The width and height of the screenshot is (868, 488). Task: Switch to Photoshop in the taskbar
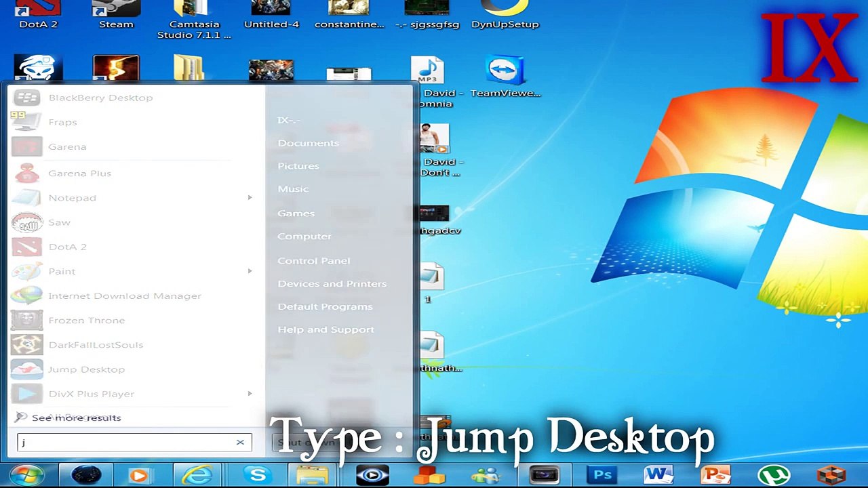[602, 475]
